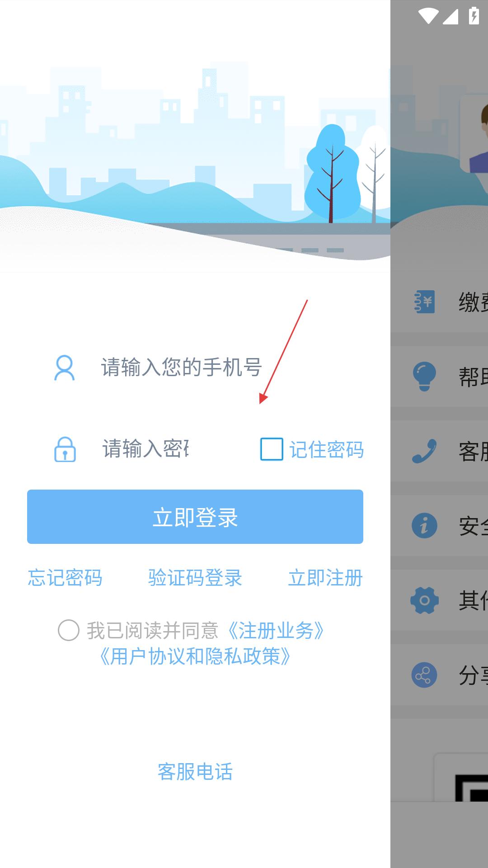Open the 《用户协议和隐私政策》 policy link
488x868 pixels.
[195, 656]
